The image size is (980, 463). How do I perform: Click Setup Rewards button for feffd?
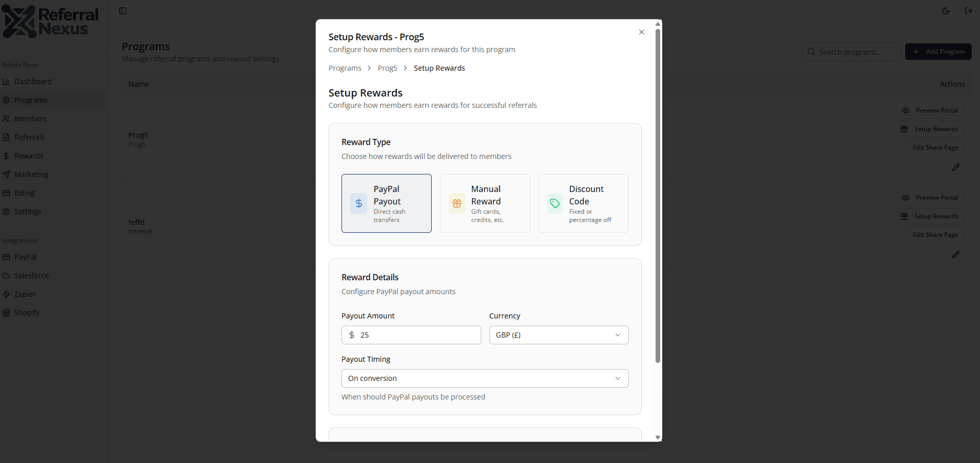pos(929,216)
